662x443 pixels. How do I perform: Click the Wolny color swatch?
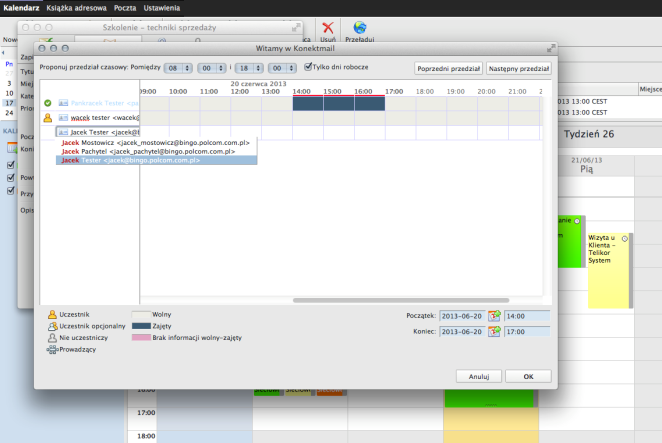tap(141, 315)
